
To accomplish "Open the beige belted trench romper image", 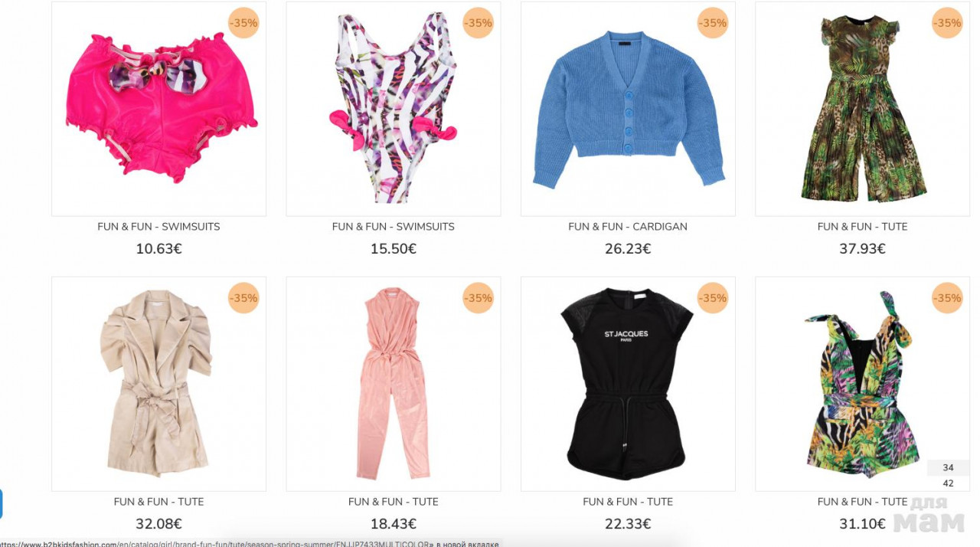I will pos(158,384).
